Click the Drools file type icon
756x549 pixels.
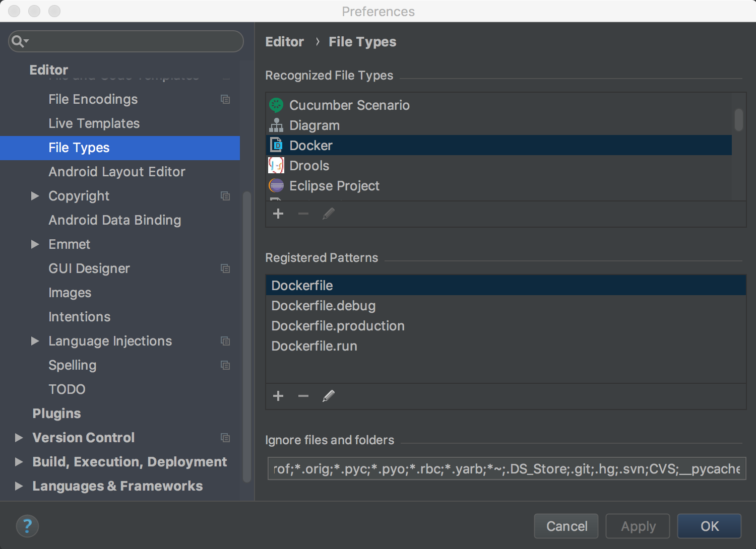276,165
